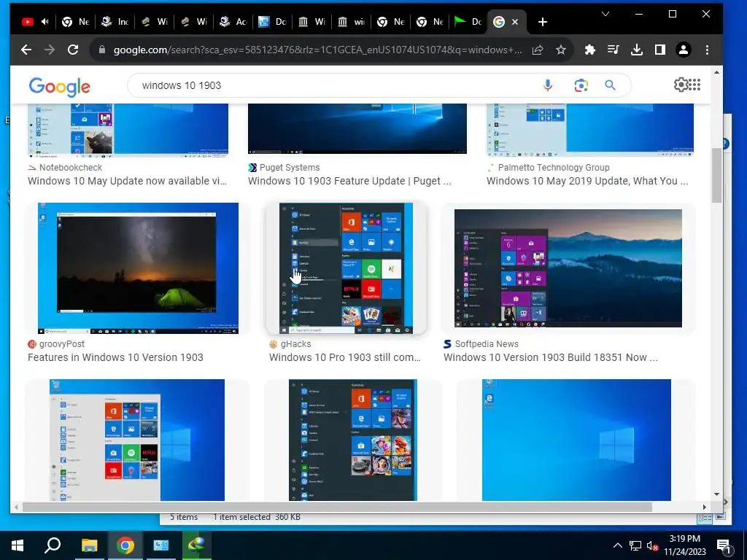Switch to the lowercase 'wi' tab
The image size is (747, 560).
(x=351, y=21)
